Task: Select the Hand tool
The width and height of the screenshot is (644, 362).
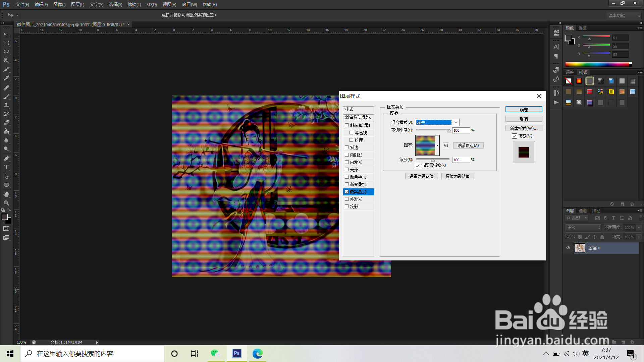Action: (x=6, y=194)
